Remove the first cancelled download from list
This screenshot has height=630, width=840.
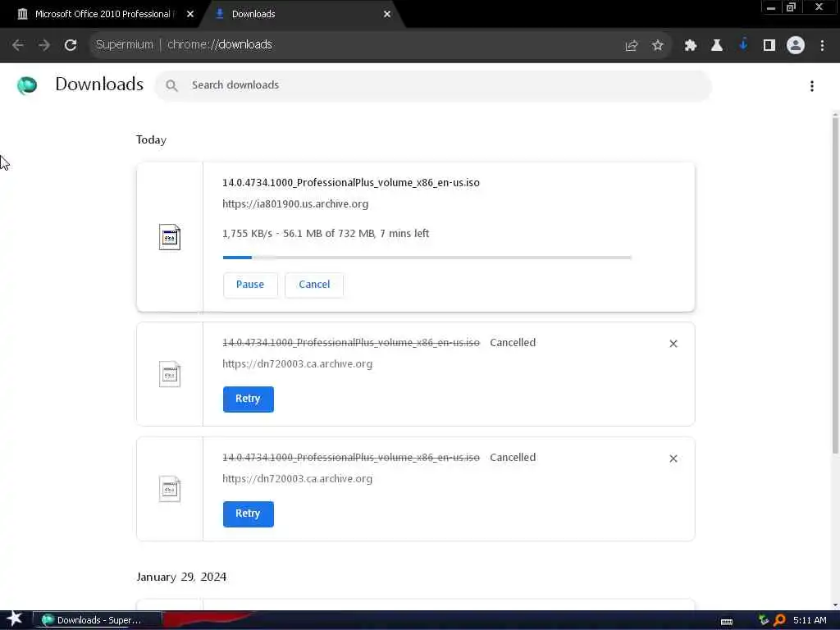click(673, 344)
